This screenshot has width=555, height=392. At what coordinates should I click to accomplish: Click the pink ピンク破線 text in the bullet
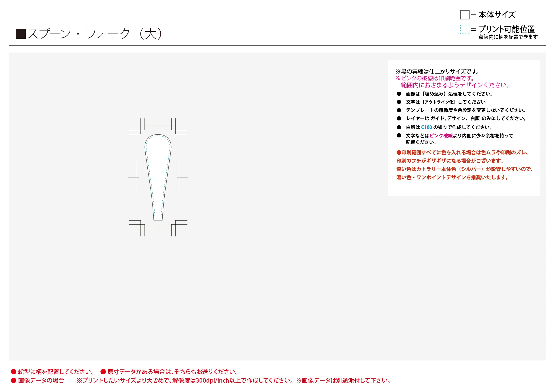[441, 136]
